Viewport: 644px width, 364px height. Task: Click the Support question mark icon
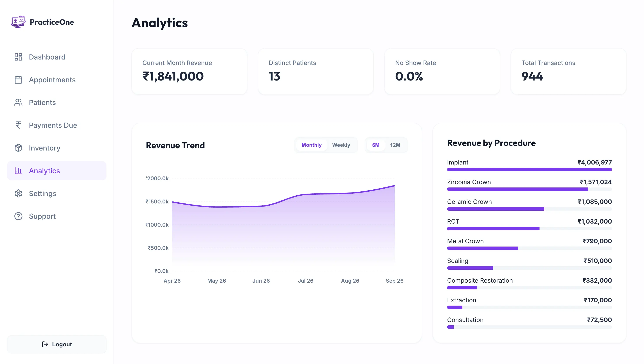(x=18, y=216)
